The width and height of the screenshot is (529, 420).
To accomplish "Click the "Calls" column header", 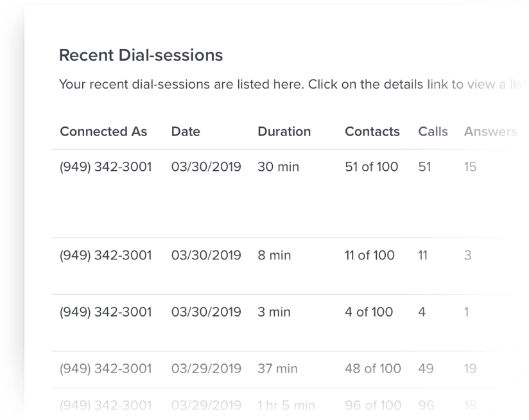I will [433, 132].
